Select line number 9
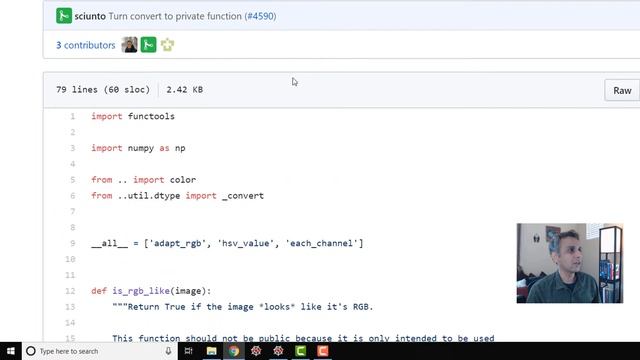The width and height of the screenshot is (640, 360). pos(72,243)
